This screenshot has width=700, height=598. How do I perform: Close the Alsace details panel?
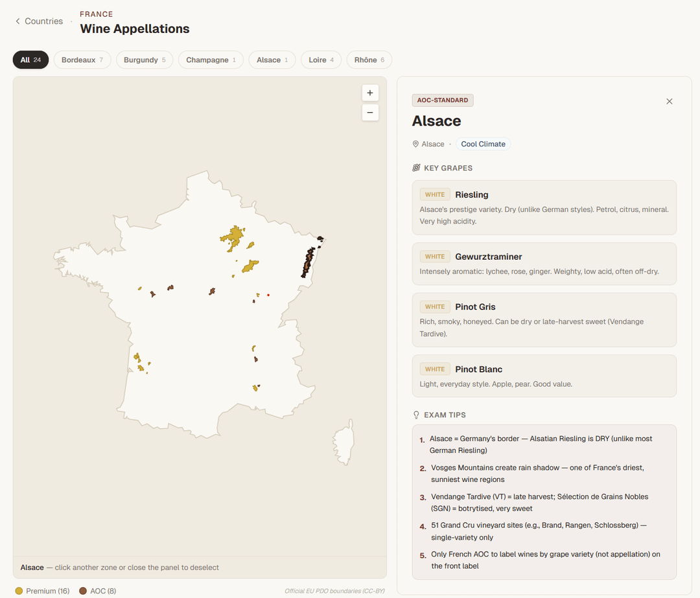point(670,101)
